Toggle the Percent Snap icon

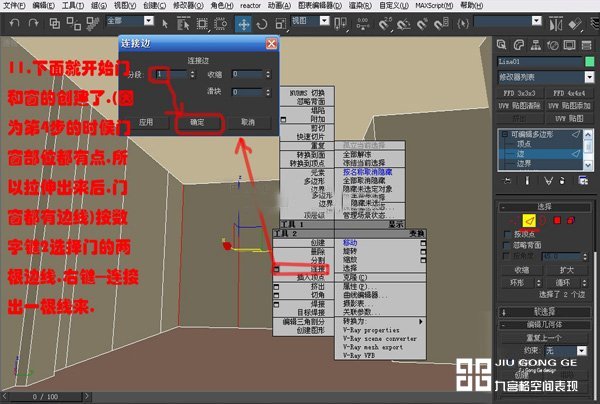[x=422, y=24]
